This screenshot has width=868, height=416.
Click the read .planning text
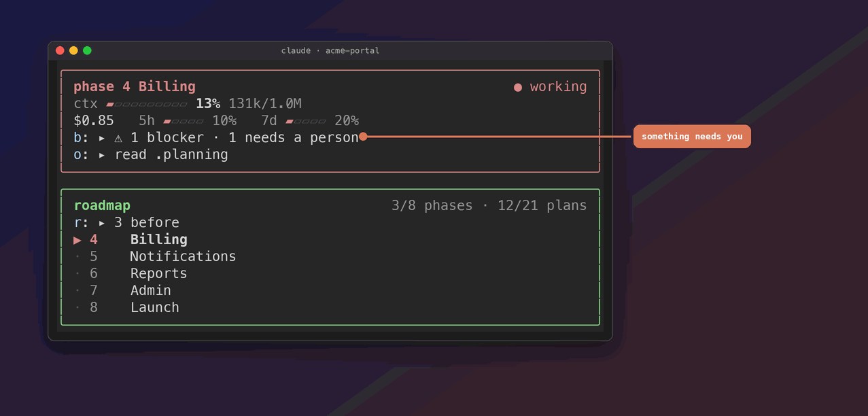(171, 154)
